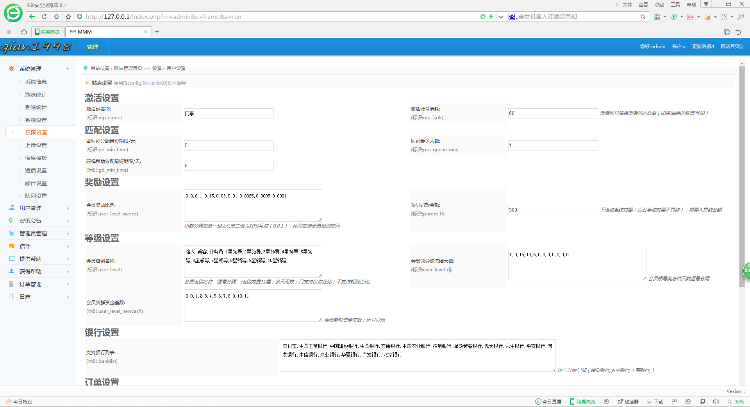Collapse the first sidebar group with the down arrow

[x=67, y=68]
